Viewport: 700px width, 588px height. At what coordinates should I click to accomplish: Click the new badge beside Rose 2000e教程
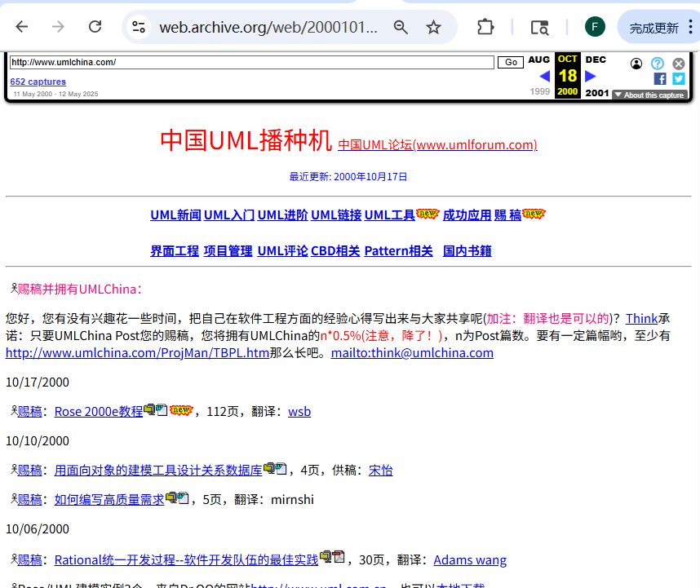tap(181, 409)
